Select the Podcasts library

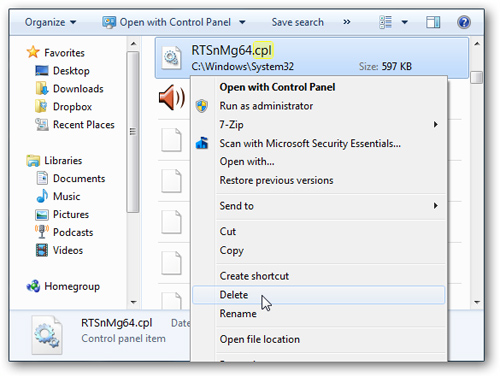(x=73, y=232)
